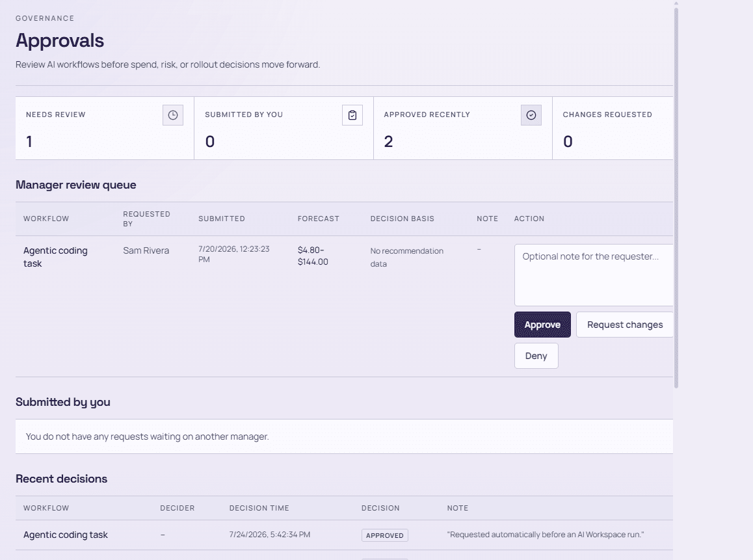
Task: Click the WORKFLOW header in review queue
Action: (x=46, y=219)
